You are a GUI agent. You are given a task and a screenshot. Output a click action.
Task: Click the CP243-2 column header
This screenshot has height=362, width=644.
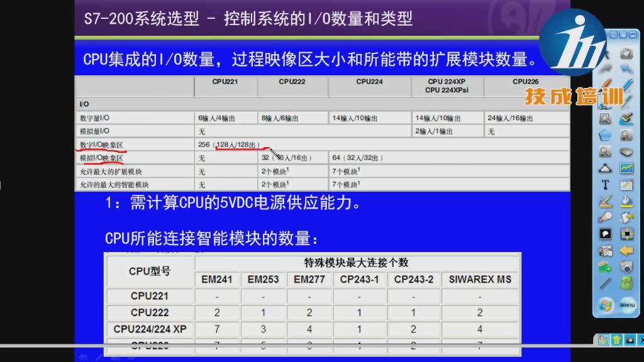point(414,280)
